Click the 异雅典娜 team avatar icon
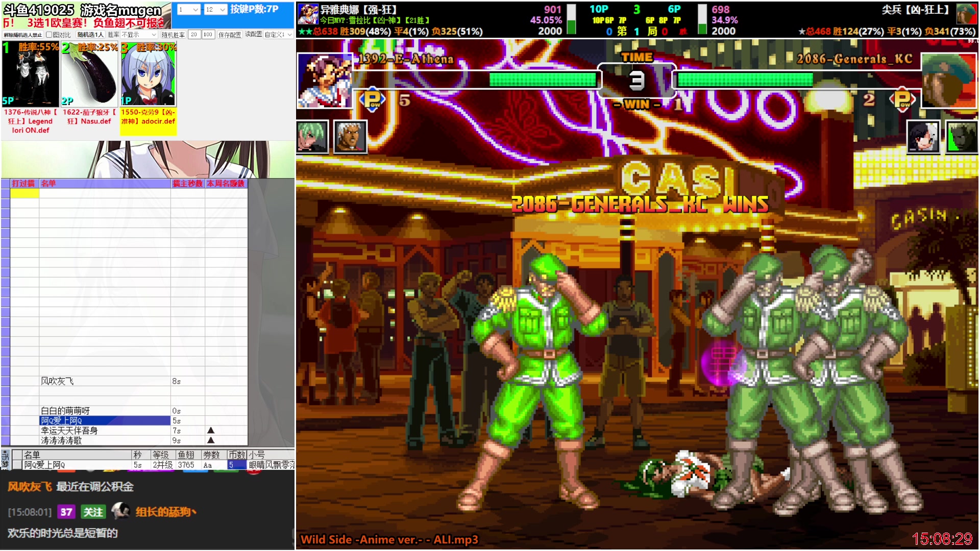The image size is (980, 551). click(x=308, y=14)
